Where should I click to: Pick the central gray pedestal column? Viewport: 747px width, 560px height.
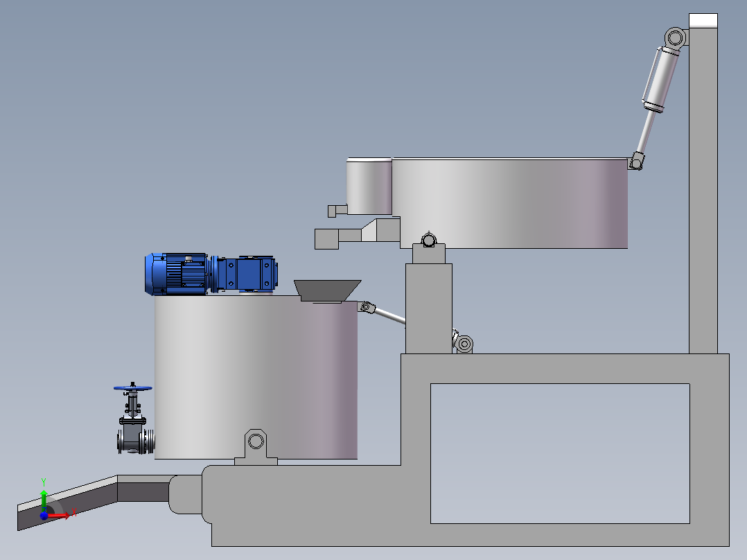click(x=429, y=308)
